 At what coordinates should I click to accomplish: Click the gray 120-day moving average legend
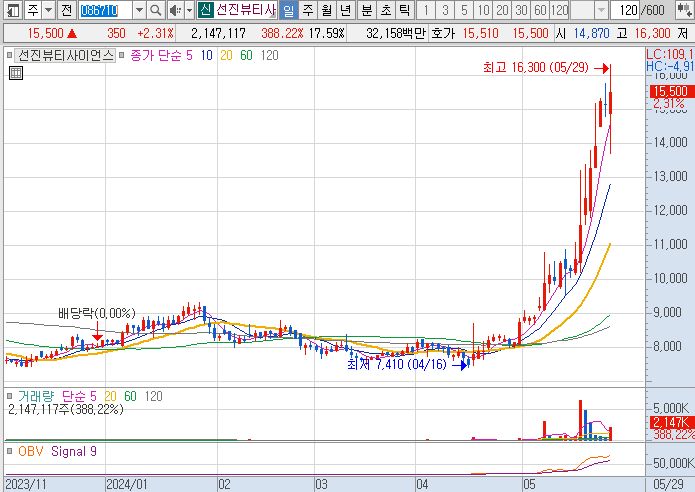(x=269, y=55)
